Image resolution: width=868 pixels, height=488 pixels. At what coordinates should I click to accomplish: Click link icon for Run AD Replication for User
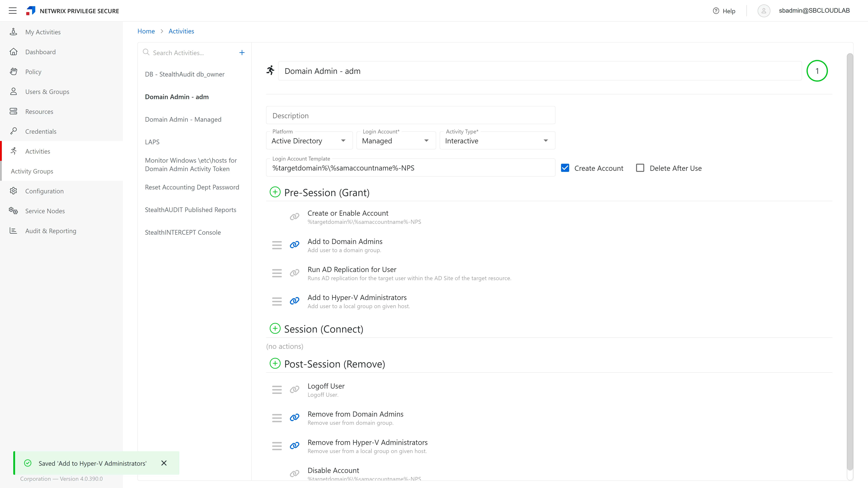294,273
